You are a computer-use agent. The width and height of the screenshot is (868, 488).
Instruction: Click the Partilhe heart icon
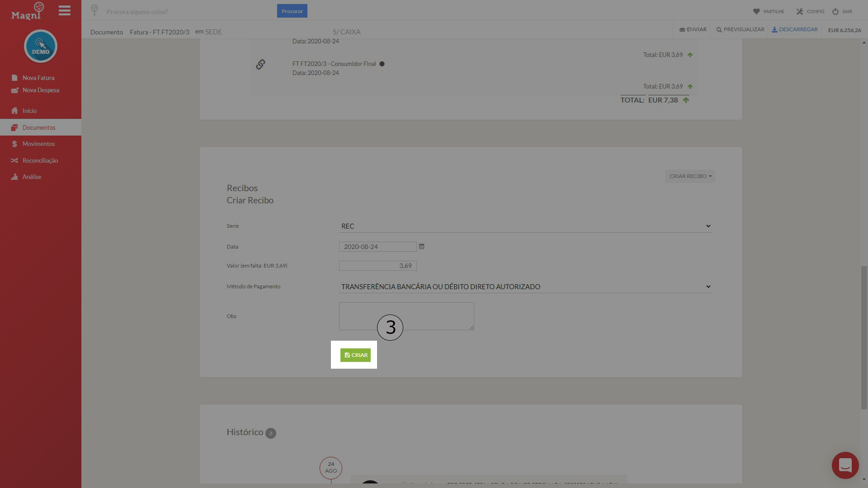[x=756, y=11]
